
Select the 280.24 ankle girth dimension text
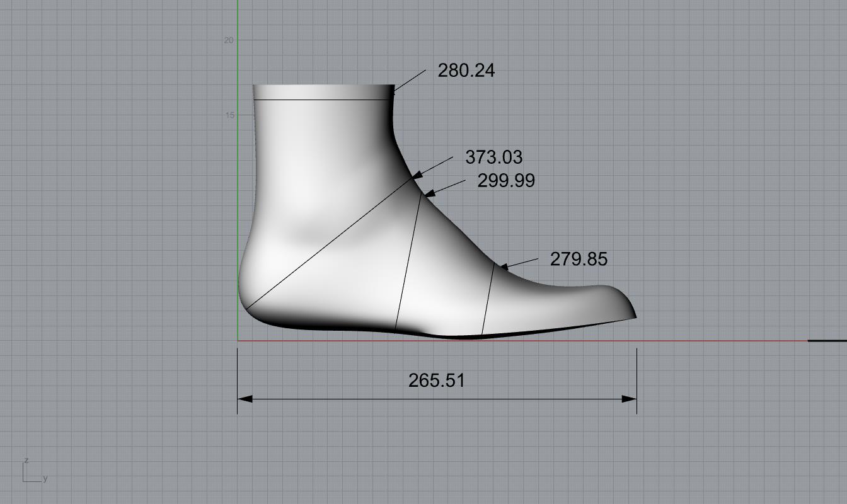click(x=466, y=71)
